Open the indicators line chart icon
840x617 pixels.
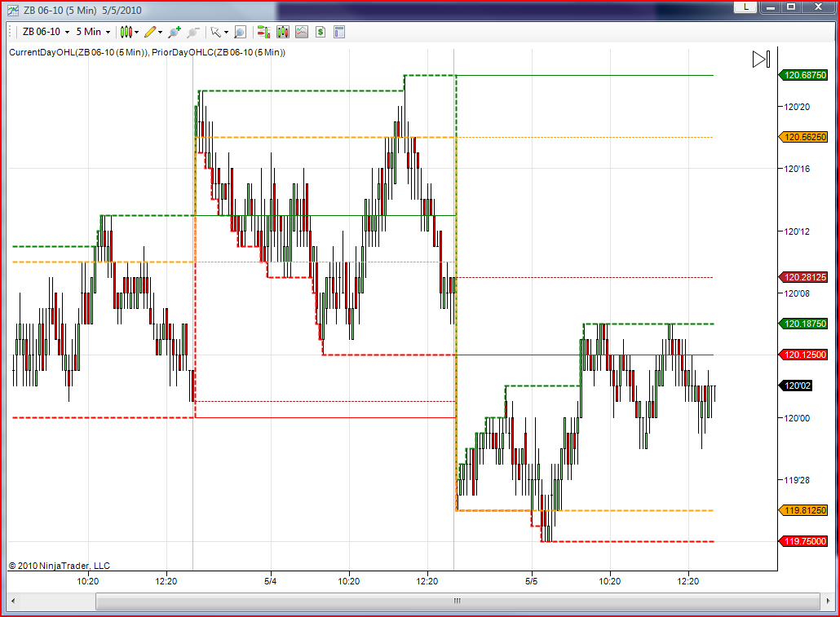pyautogui.click(x=302, y=32)
